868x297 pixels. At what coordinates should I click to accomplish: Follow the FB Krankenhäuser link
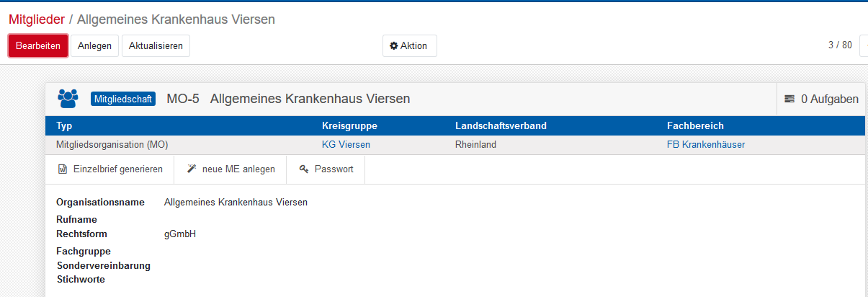click(706, 144)
